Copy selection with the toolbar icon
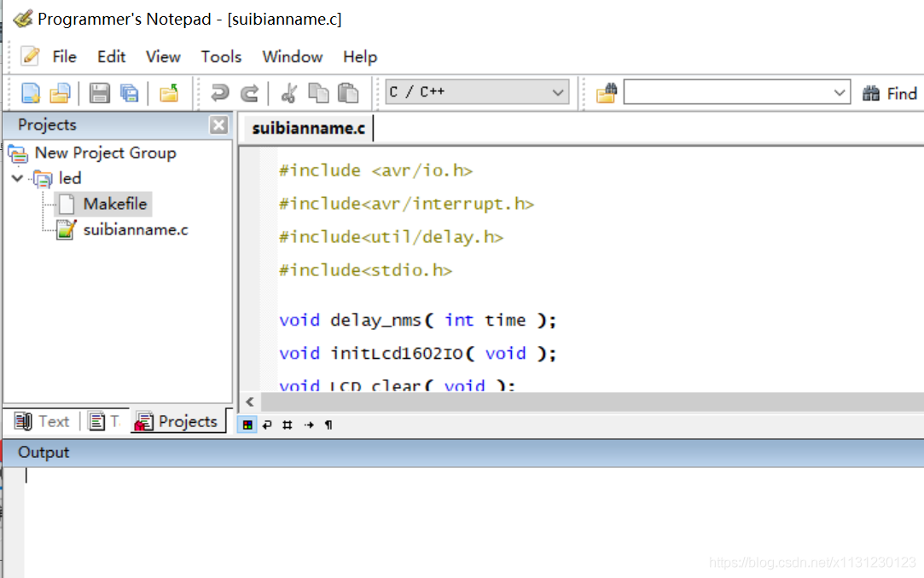The image size is (924, 578). pyautogui.click(x=318, y=93)
